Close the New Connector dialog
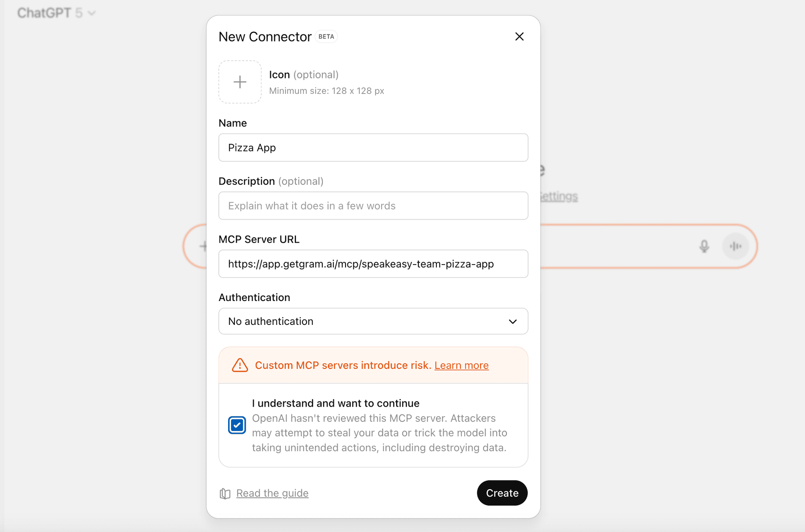The width and height of the screenshot is (805, 532). point(519,36)
